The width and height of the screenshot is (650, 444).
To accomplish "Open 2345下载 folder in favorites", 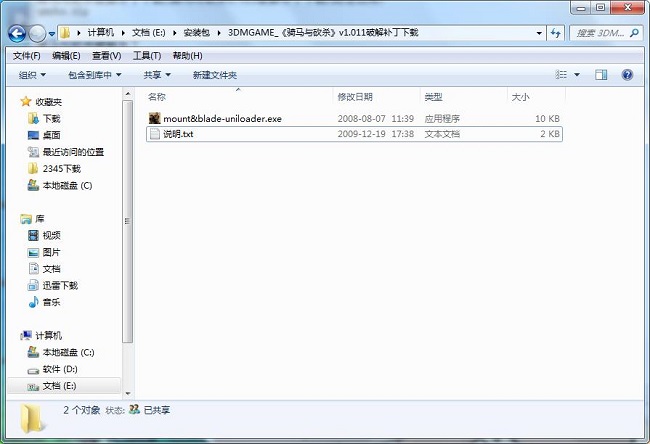I will [x=61, y=169].
